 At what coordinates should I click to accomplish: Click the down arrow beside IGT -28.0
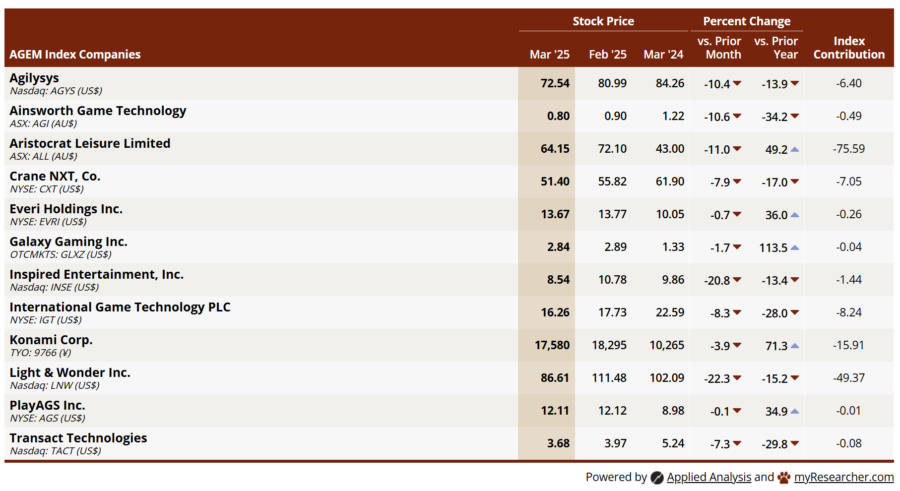tap(794, 313)
